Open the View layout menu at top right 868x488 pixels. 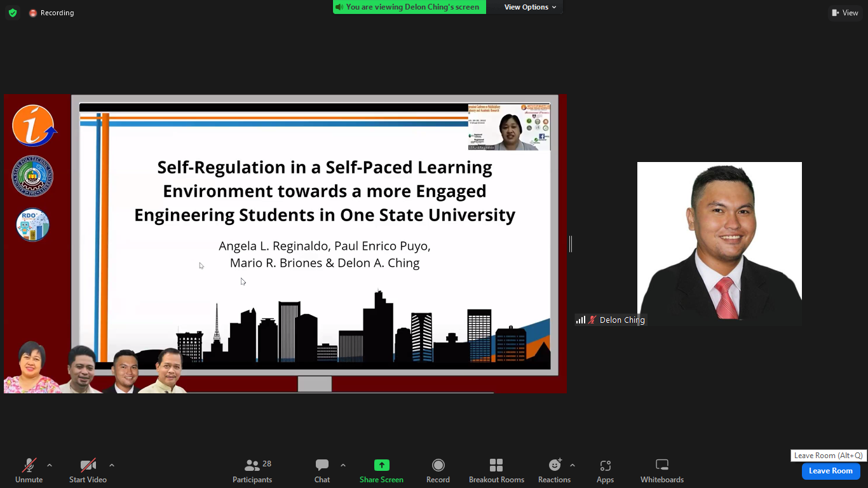coord(844,13)
